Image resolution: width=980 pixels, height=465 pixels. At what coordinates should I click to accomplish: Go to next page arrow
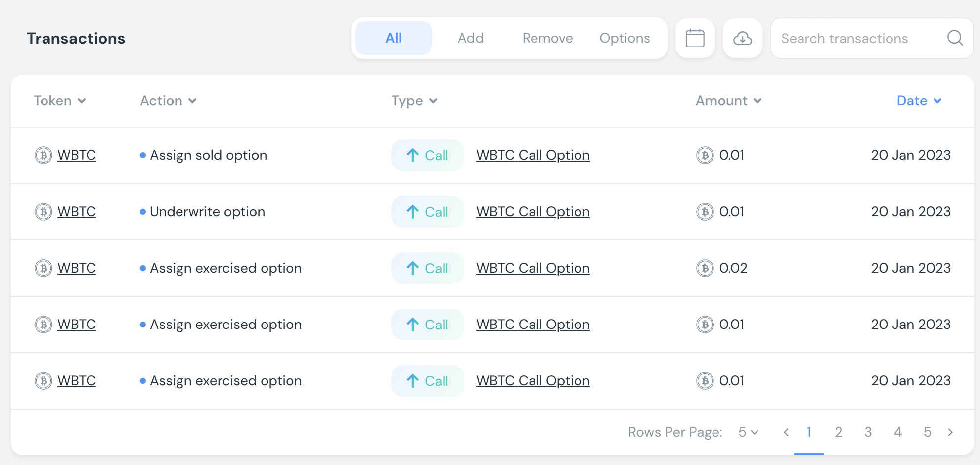(x=950, y=432)
